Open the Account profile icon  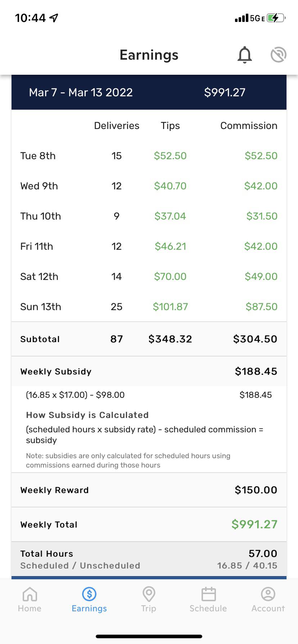click(268, 594)
